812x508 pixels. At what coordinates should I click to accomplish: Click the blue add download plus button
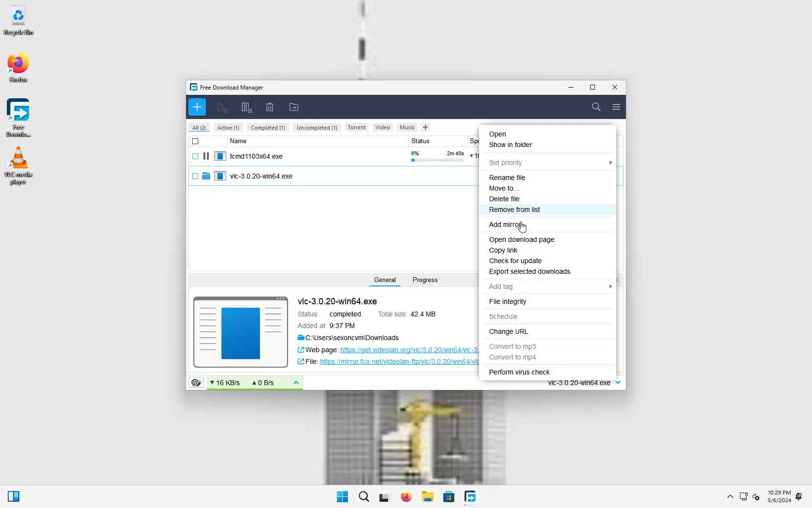tap(197, 107)
